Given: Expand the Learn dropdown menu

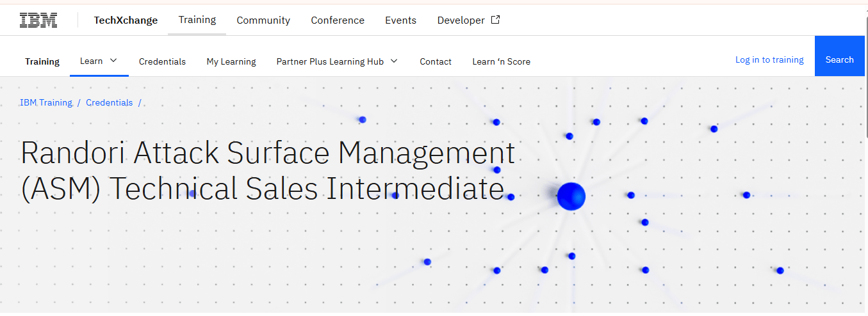Looking at the screenshot, I should coord(99,61).
